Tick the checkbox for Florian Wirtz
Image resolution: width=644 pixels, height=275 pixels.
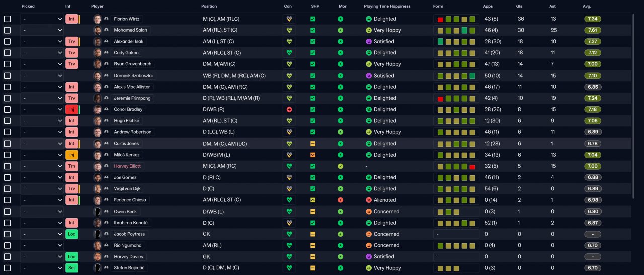tap(7, 19)
